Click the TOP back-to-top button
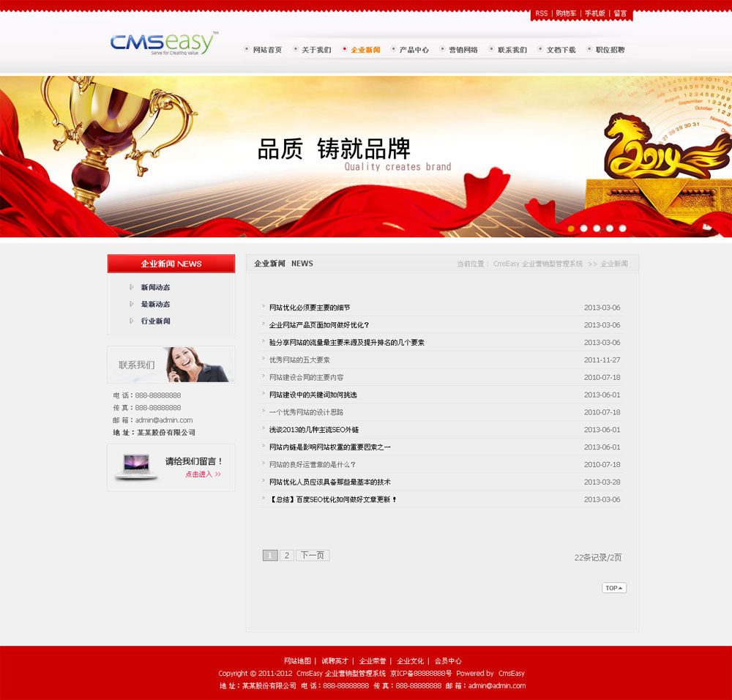The width and height of the screenshot is (732, 700). coord(614,588)
